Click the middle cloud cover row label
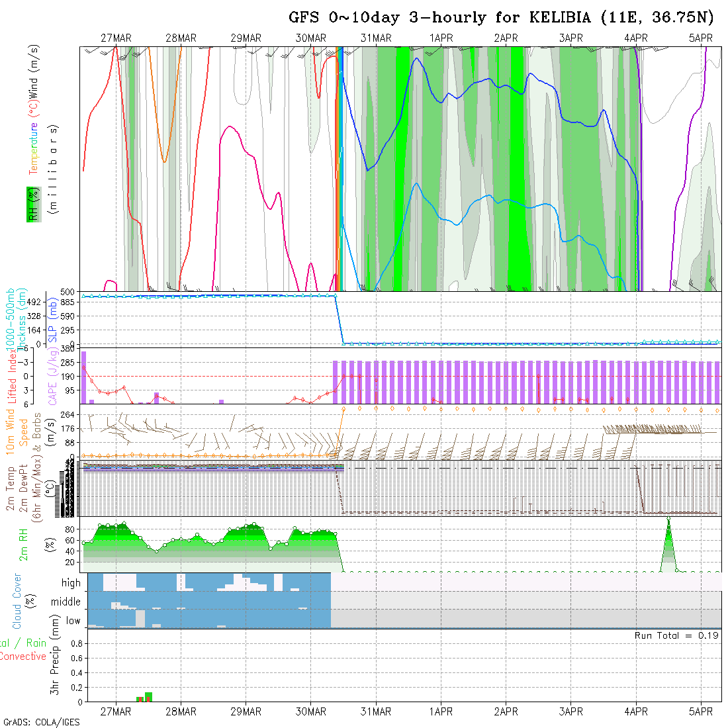 [x=66, y=602]
